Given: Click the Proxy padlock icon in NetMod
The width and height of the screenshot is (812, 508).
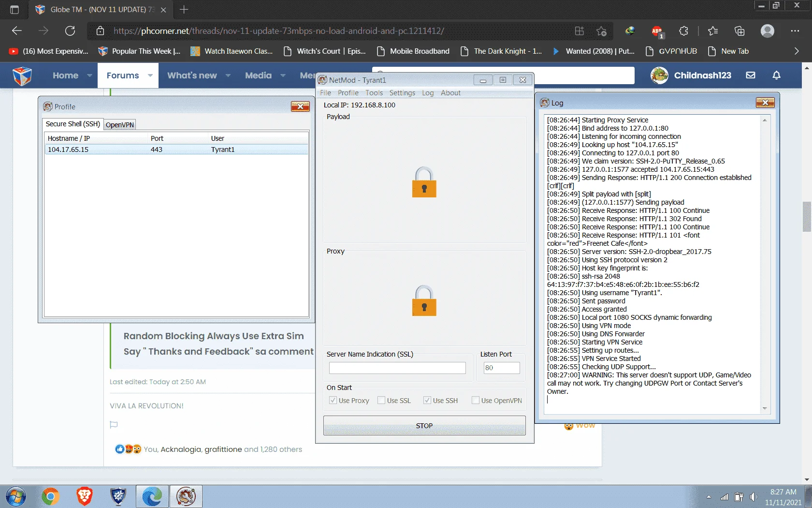Looking at the screenshot, I should pos(424,300).
